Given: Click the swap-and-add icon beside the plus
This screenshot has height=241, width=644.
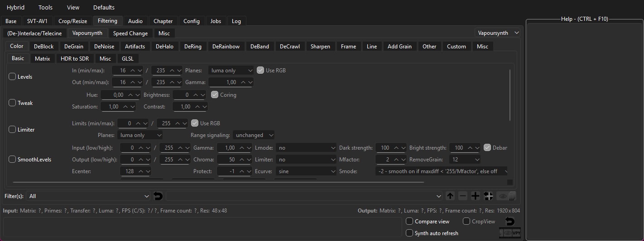Looking at the screenshot, I should click(488, 196).
